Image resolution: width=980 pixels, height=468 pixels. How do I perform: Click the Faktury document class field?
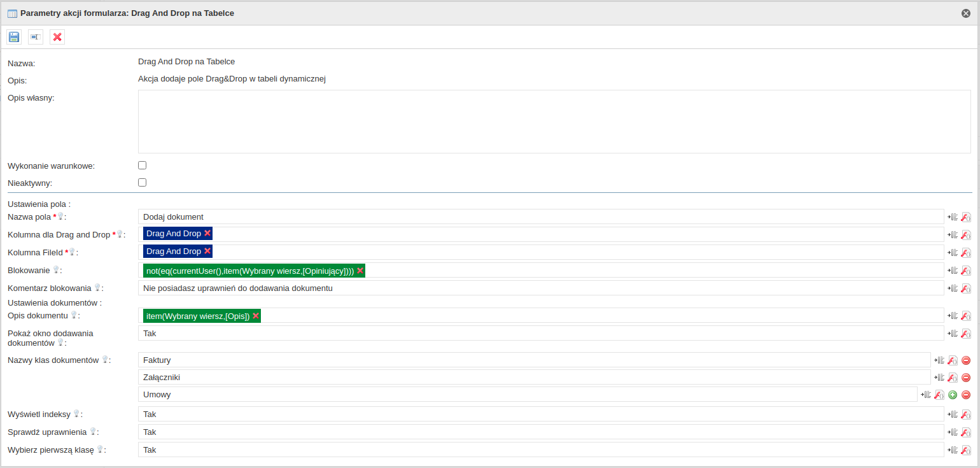(x=535, y=360)
